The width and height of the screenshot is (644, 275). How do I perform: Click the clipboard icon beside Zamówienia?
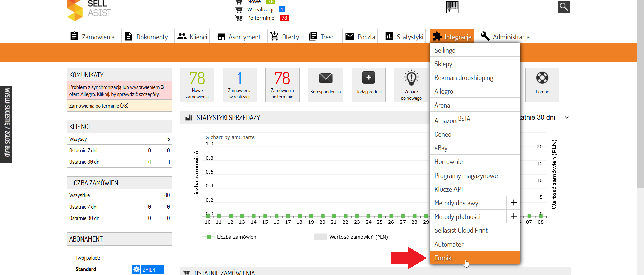pyautogui.click(x=74, y=36)
